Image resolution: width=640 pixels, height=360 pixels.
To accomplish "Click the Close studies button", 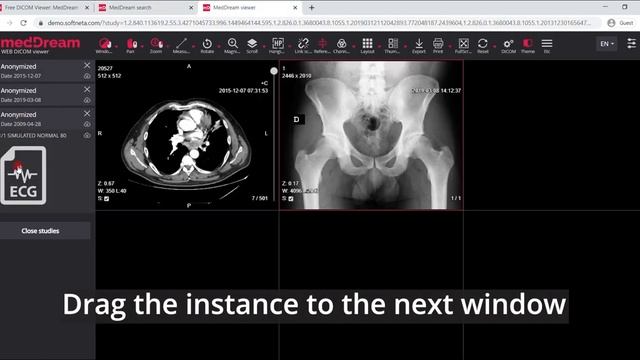I will (x=45, y=231).
